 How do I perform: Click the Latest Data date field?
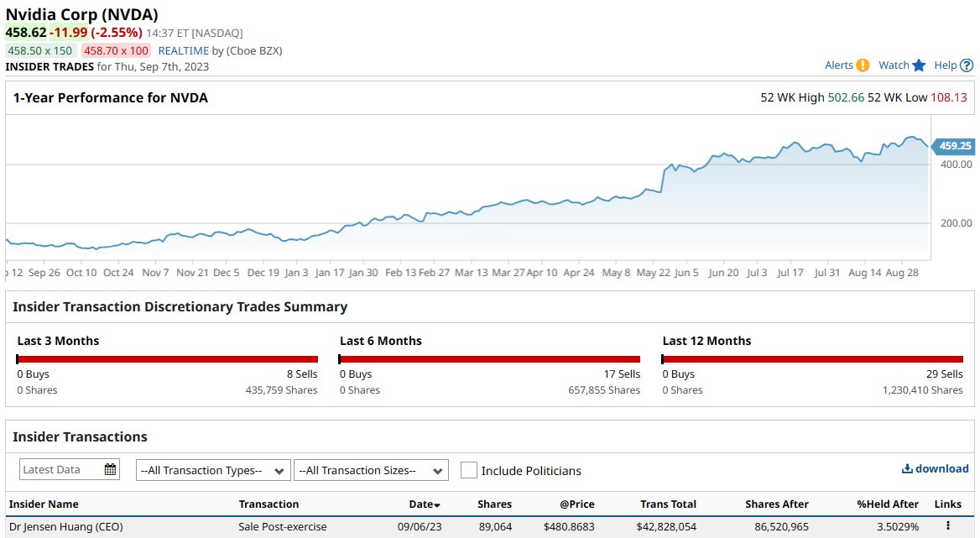tap(70, 469)
